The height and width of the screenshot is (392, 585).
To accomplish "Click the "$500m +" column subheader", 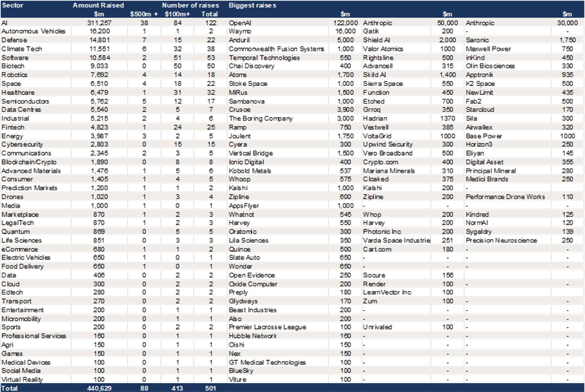I will pyautogui.click(x=144, y=14).
